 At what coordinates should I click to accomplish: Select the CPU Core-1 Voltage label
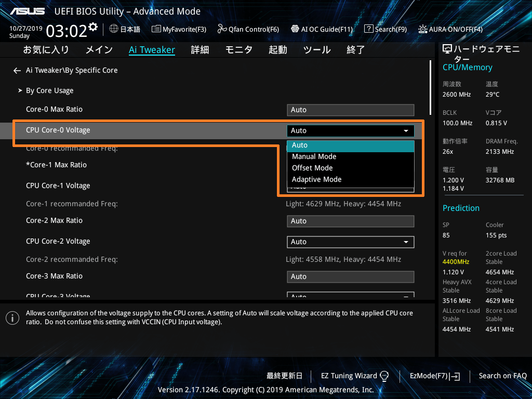(58, 186)
